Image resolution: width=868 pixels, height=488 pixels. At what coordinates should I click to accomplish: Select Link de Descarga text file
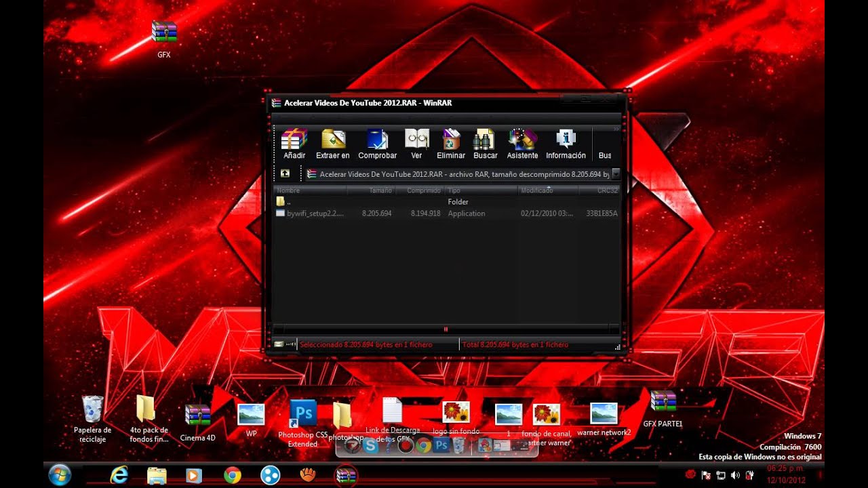(393, 419)
